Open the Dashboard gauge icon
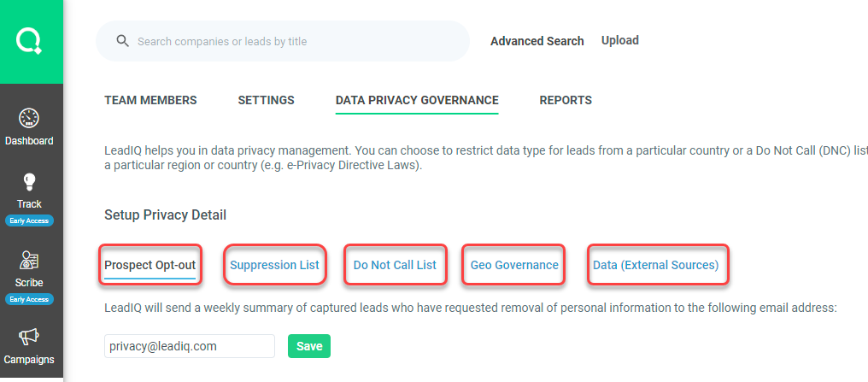This screenshot has width=868, height=382. (29, 118)
